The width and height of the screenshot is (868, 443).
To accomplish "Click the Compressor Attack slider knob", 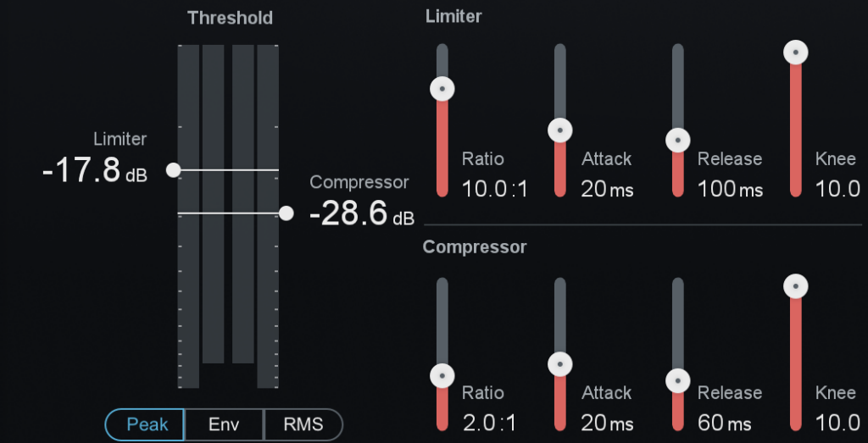I will tap(559, 364).
